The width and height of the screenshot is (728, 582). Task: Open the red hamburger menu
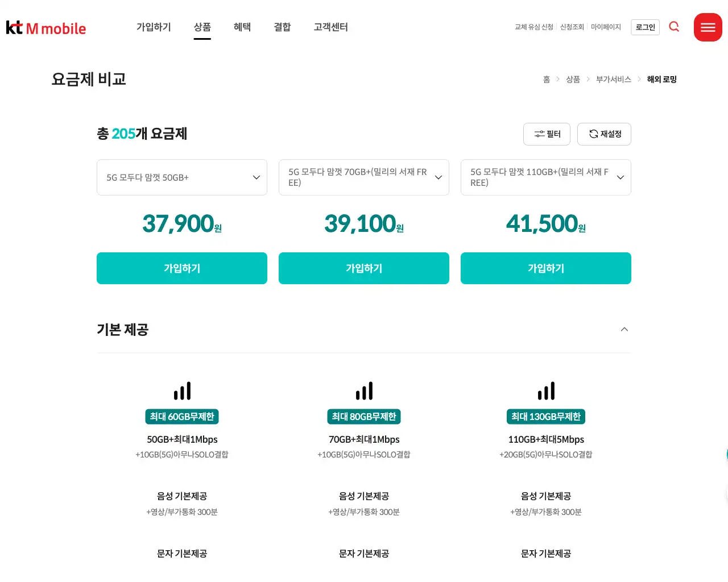tap(708, 27)
